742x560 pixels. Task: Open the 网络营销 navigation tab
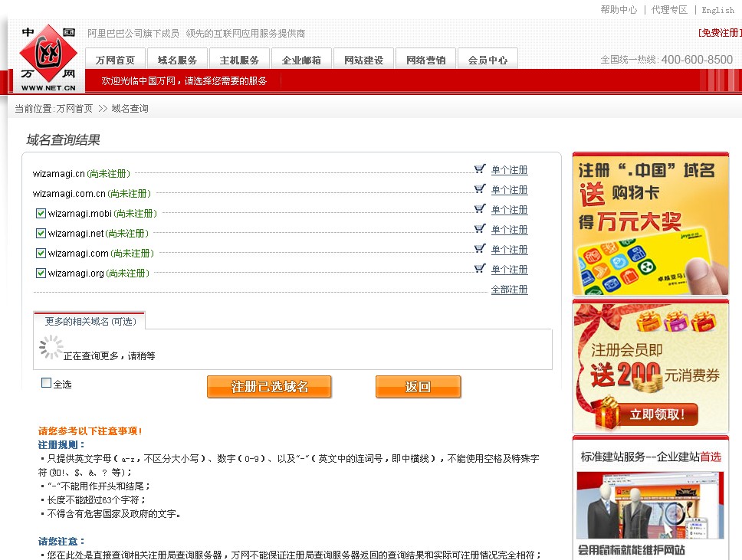click(426, 59)
